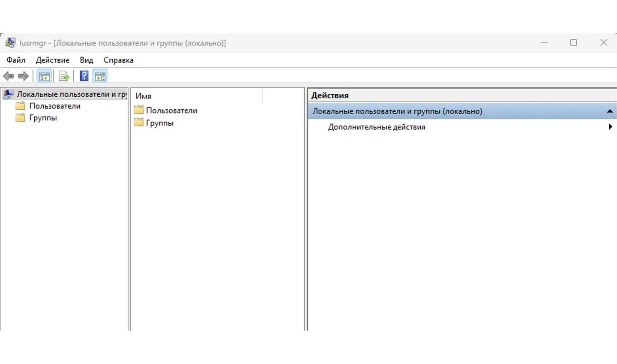The image size is (617, 364).
Task: Click the Имя column header
Action: [197, 96]
